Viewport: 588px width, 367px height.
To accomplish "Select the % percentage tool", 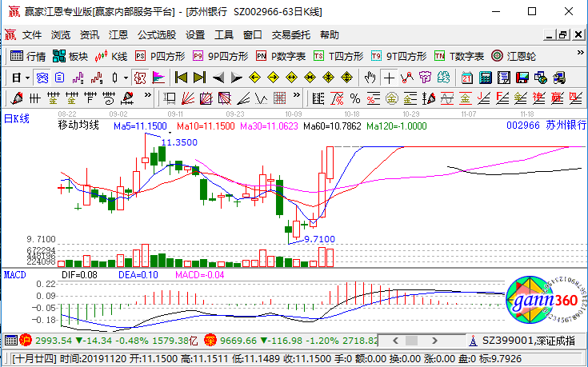I will [x=354, y=98].
